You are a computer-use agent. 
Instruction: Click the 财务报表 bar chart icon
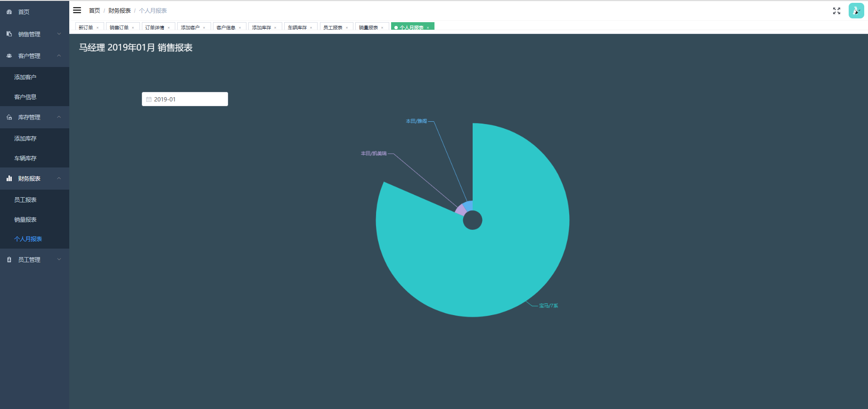coord(9,178)
